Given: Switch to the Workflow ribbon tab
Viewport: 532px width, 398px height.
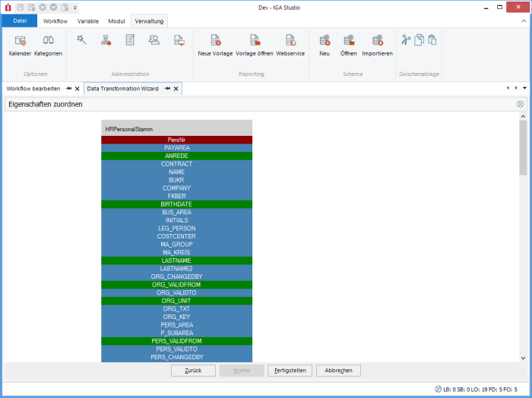Looking at the screenshot, I should coord(55,21).
